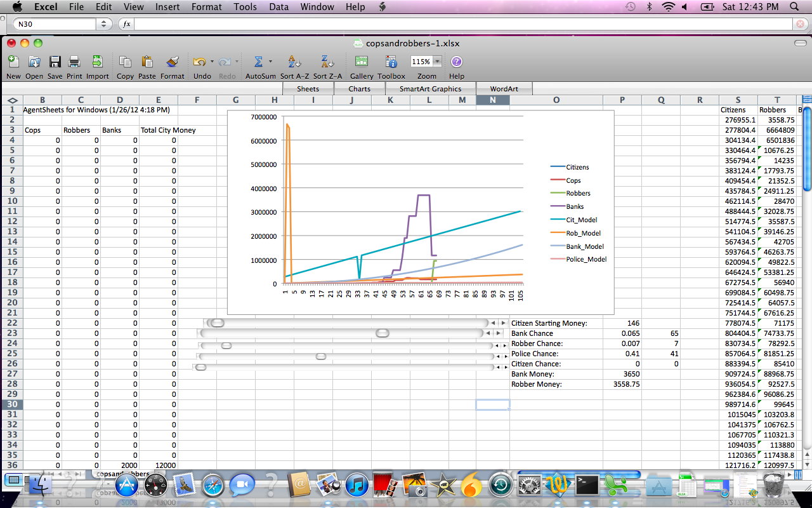
Task: Open the Gallery toolbar icon
Action: click(362, 62)
